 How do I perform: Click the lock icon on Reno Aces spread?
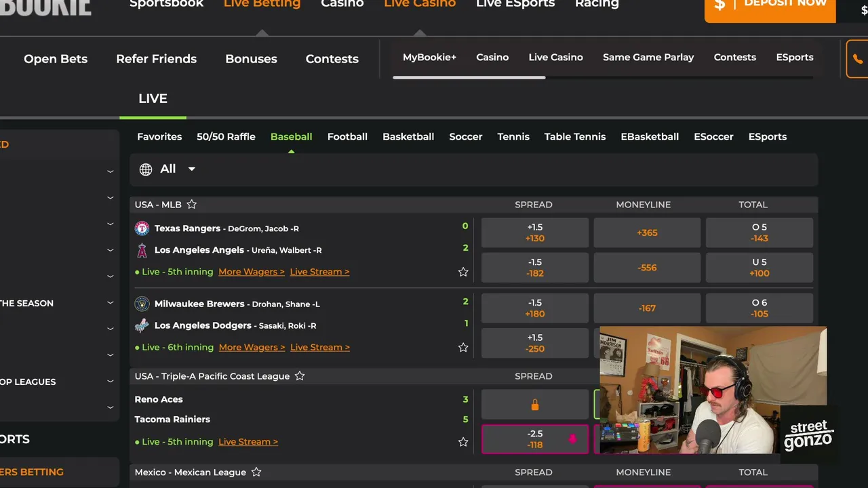click(x=535, y=405)
